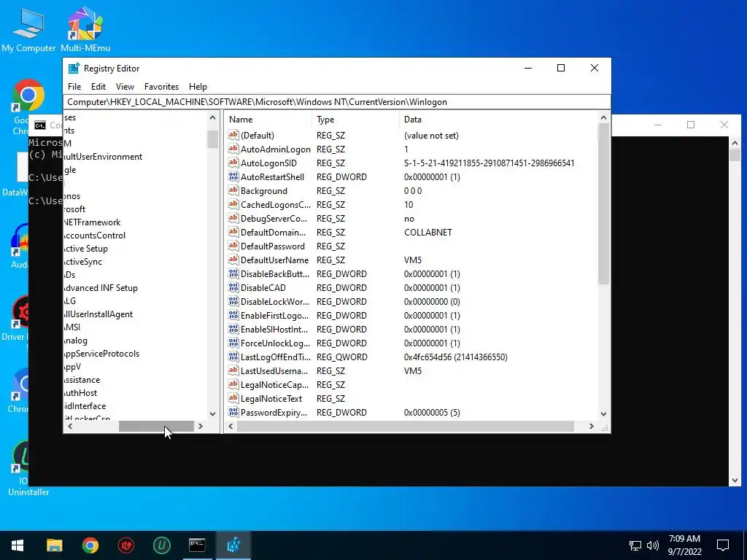Select the AllUserInstallAgent tree key
The width and height of the screenshot is (747, 560).
tap(98, 314)
